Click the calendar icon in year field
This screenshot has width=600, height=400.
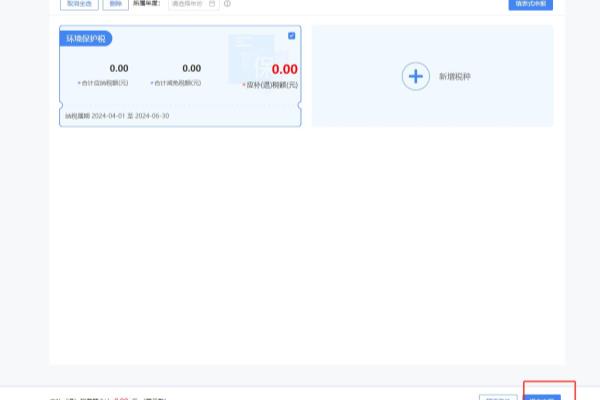click(212, 4)
